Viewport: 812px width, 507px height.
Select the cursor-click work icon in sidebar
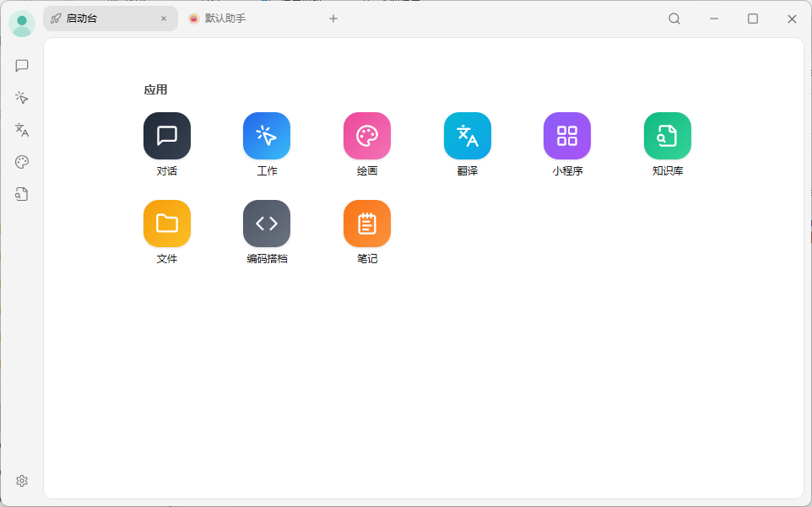coord(22,98)
